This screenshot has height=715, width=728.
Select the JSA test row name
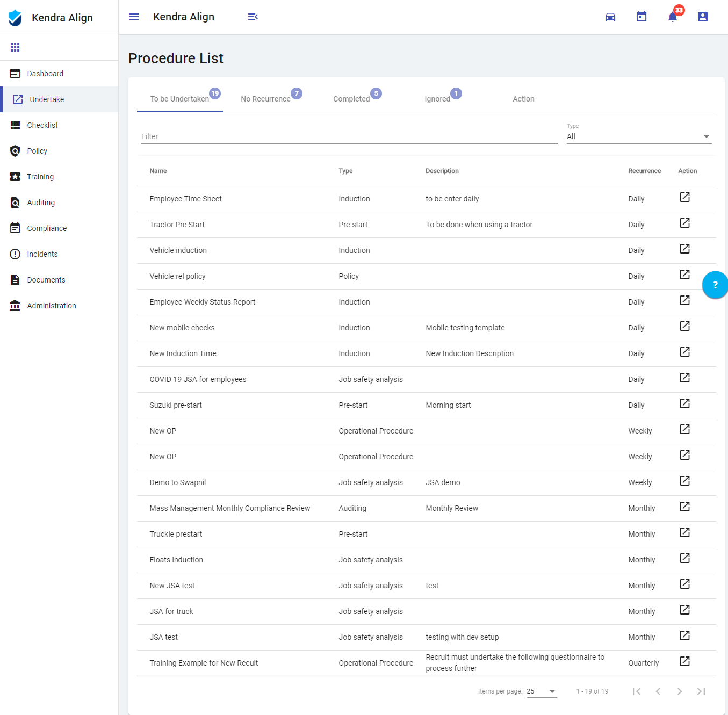tap(163, 637)
